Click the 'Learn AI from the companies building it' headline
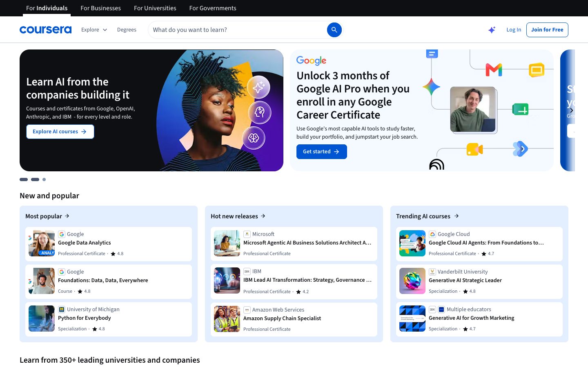 78,88
